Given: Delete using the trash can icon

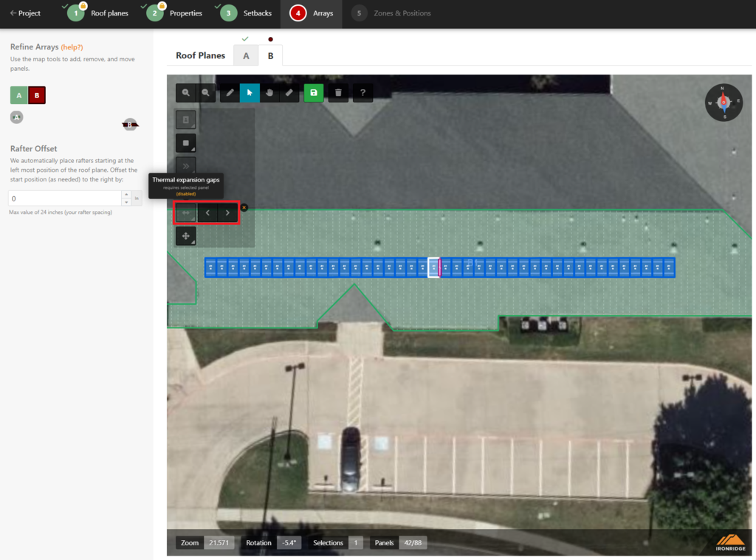Looking at the screenshot, I should [x=338, y=93].
